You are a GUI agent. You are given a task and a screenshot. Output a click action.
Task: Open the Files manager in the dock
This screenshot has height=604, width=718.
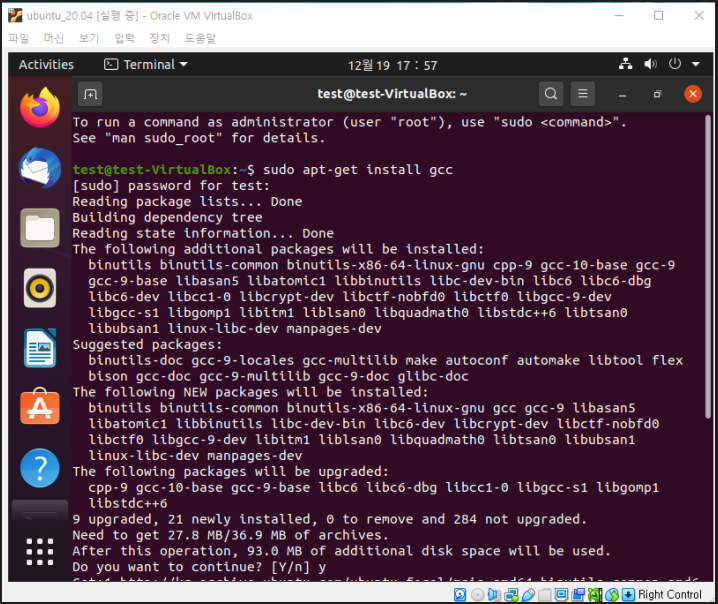point(40,228)
